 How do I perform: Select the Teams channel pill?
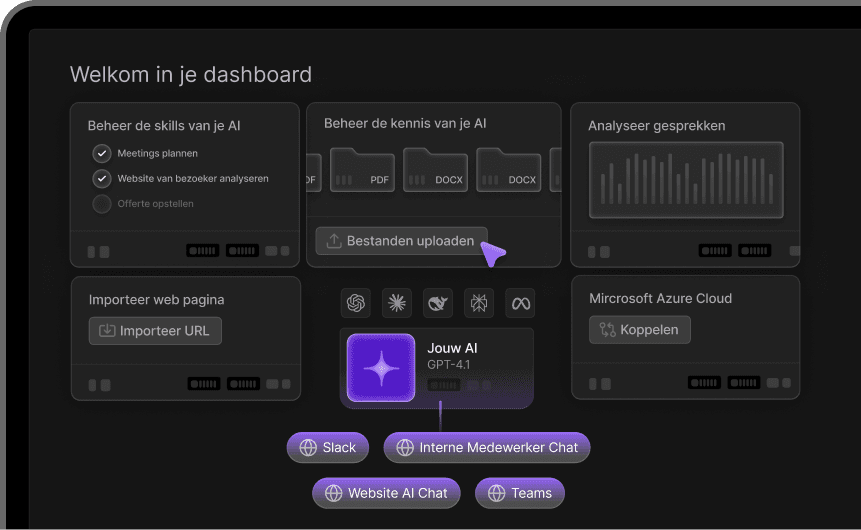[519, 493]
